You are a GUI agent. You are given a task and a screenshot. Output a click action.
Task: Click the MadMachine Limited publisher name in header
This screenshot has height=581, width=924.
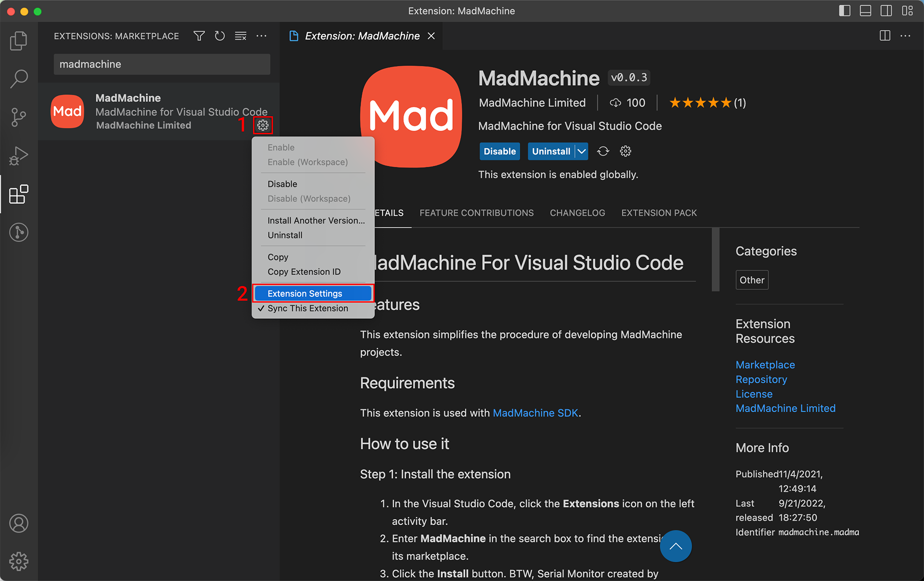click(532, 103)
